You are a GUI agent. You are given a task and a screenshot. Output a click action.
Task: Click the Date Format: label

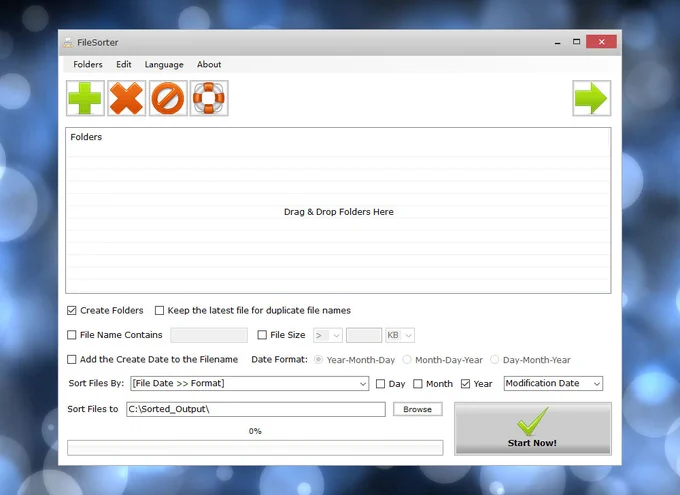tap(279, 360)
